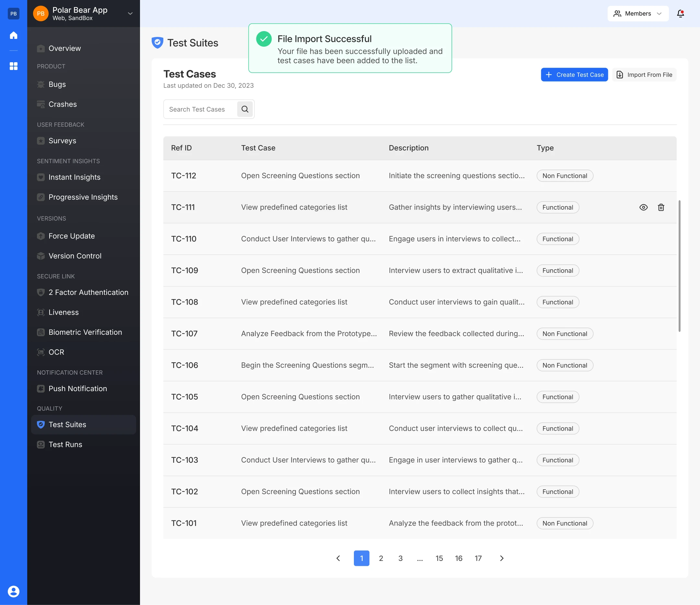Go to page 15

[439, 558]
